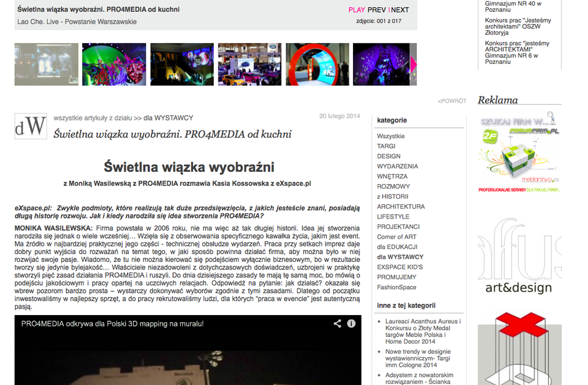Select the TARGI category
The image size is (588, 385).
click(386, 146)
